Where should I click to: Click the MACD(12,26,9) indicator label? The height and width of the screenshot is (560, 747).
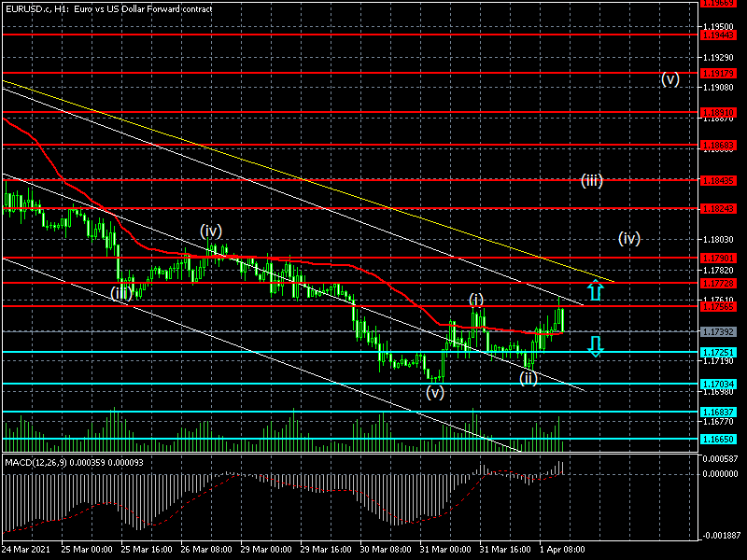pyautogui.click(x=74, y=462)
